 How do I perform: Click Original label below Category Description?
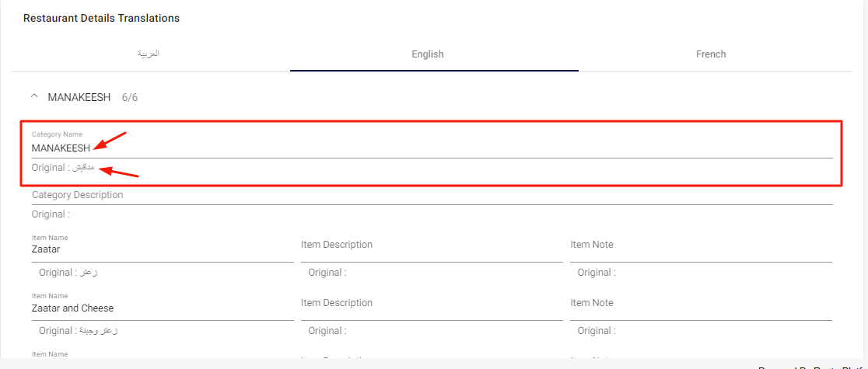(51, 214)
